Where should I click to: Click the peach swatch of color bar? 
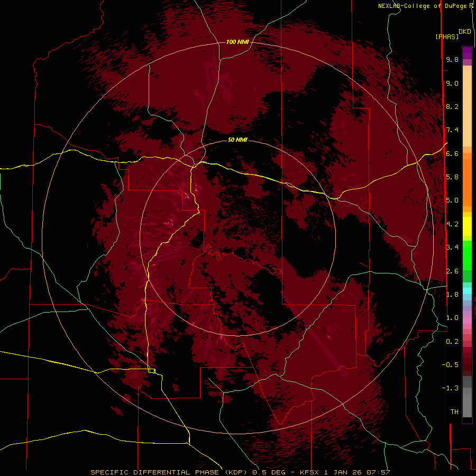[x=467, y=108]
